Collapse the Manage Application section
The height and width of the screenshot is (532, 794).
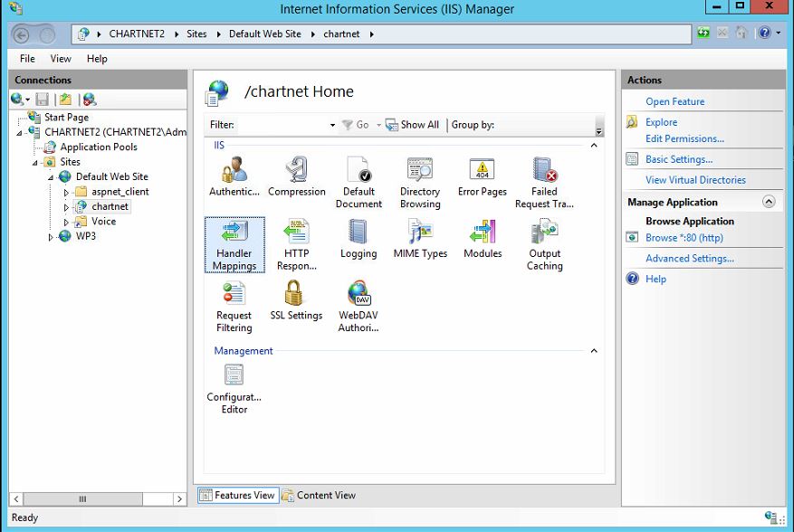tap(768, 202)
